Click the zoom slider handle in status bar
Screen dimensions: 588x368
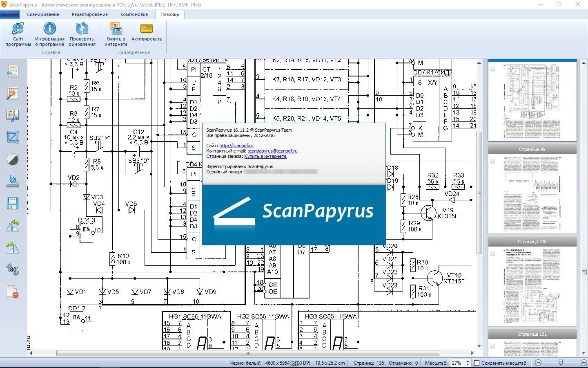point(561,363)
